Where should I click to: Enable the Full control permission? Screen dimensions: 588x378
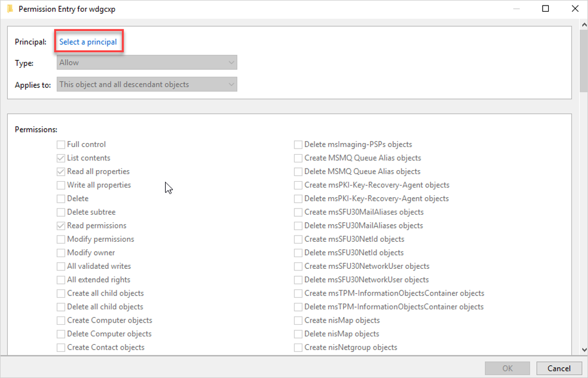60,144
